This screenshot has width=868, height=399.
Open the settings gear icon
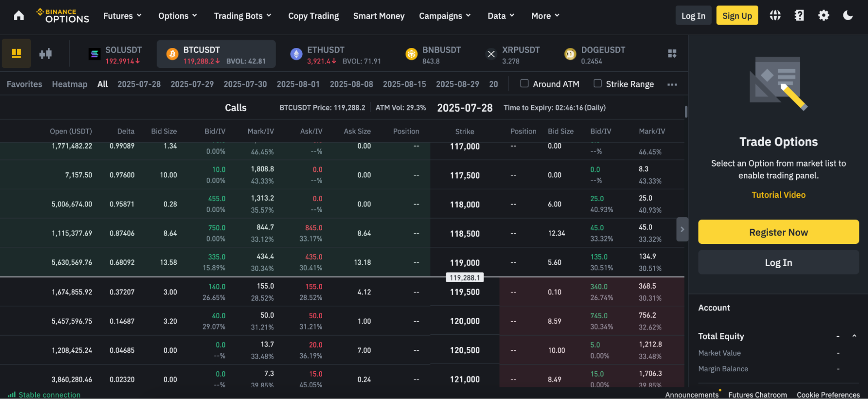(823, 15)
